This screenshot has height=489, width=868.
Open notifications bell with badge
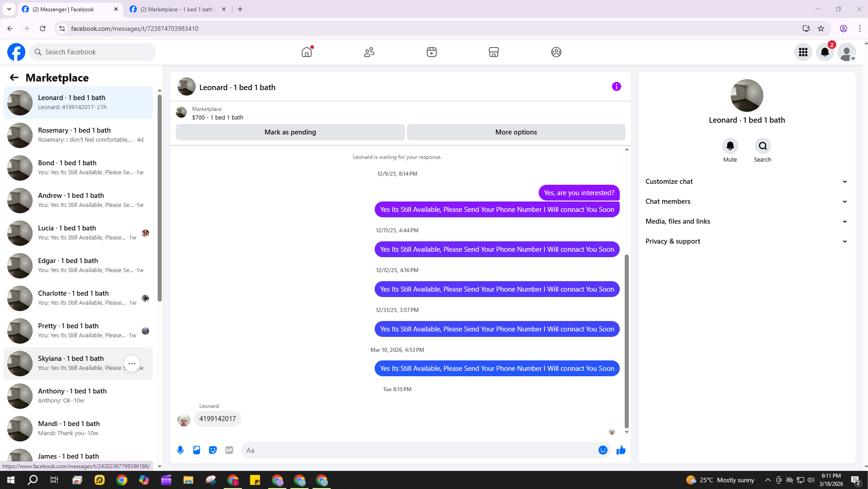tap(825, 52)
